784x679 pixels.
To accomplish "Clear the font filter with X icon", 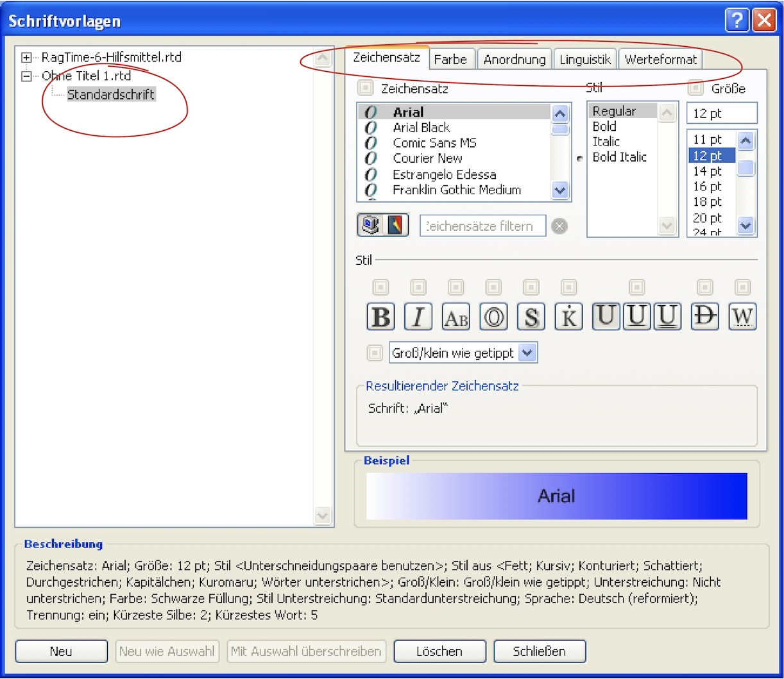I will coord(559,226).
